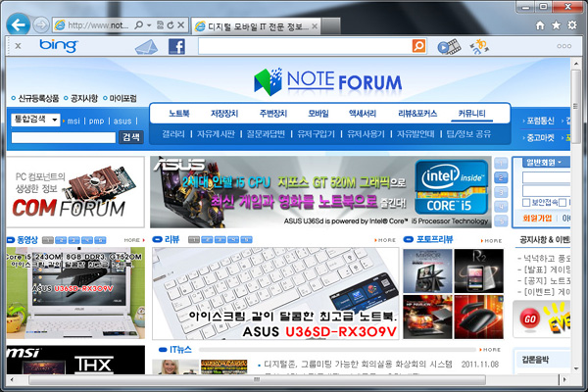Click the 검색 search button
Screen dimensions: 588x392
(131, 137)
